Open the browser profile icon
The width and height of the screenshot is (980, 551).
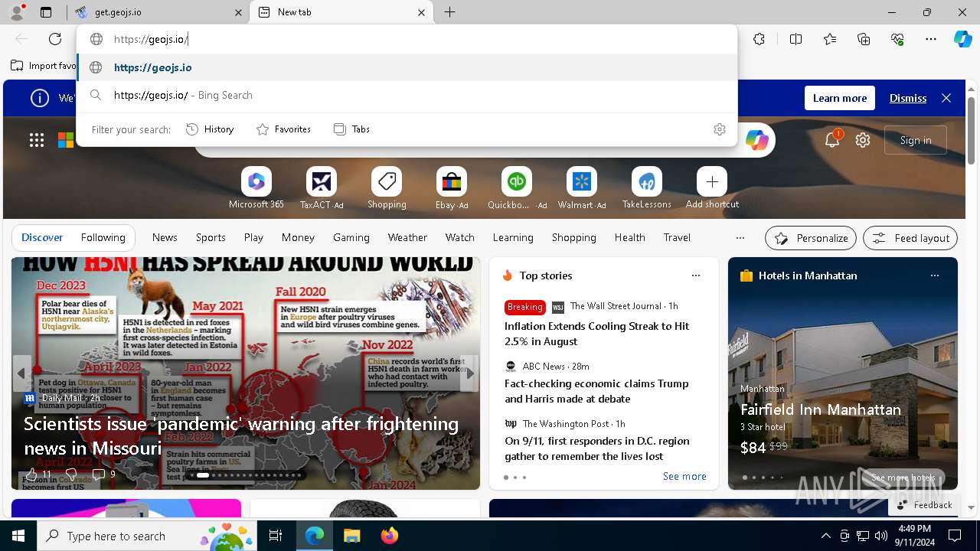pyautogui.click(x=16, y=12)
